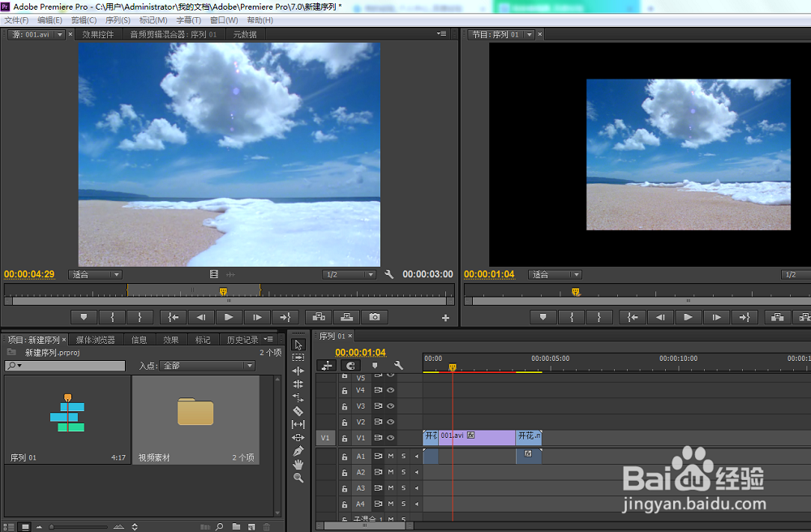
Task: Solo audio track A2
Action: tap(403, 472)
